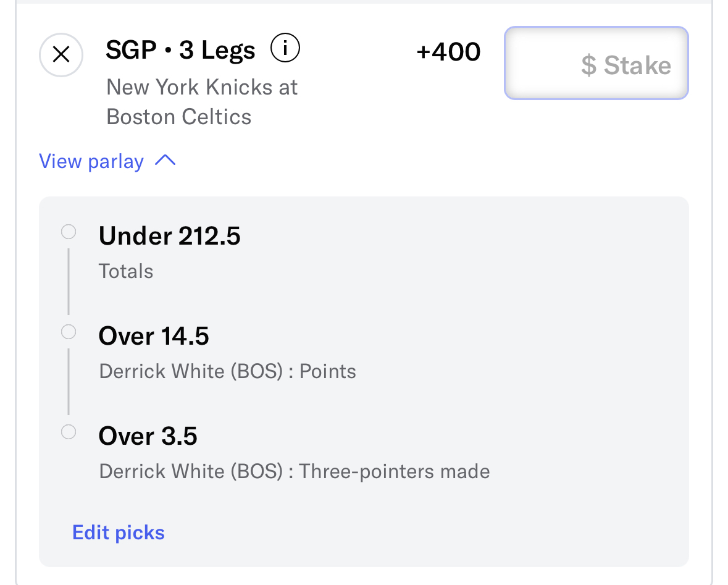Click the +400 parlay odds

(448, 52)
